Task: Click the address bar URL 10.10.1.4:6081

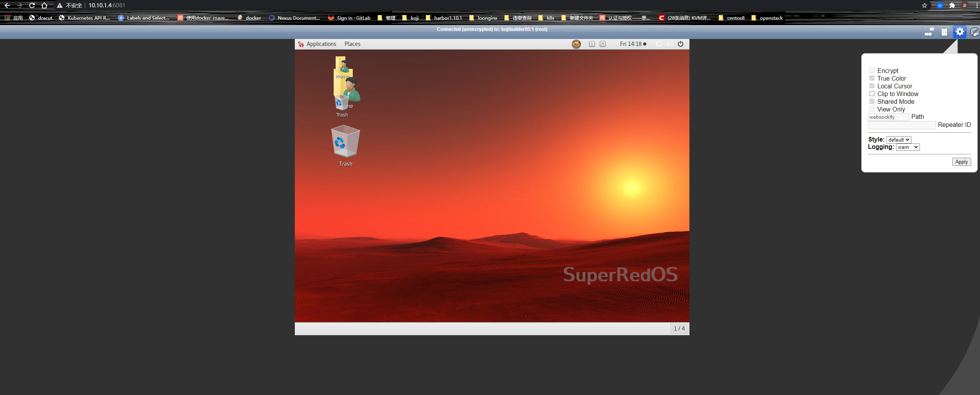Action: (x=107, y=5)
